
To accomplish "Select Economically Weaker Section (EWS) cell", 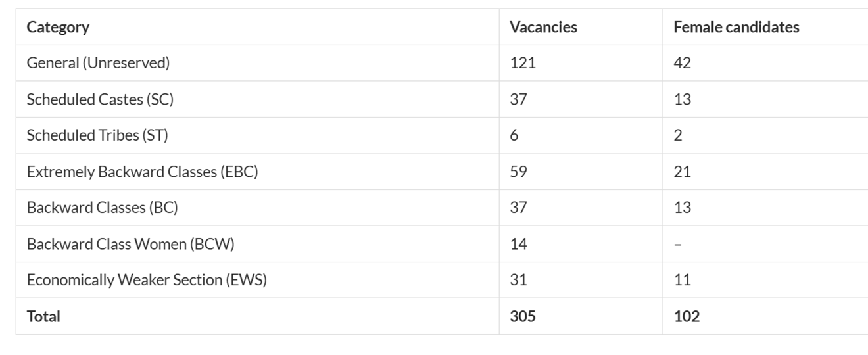I will point(147,280).
